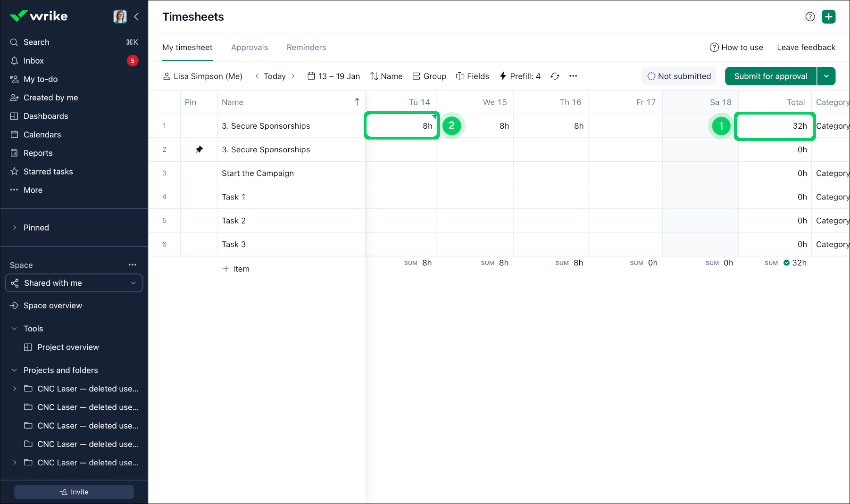Click the Tu 14 hours cell for Secure Sponsorships

(402, 126)
